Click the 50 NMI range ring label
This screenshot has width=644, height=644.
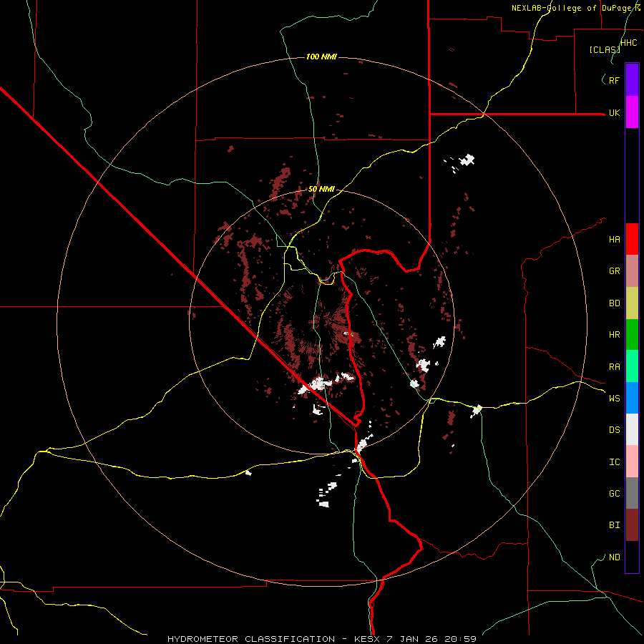click(x=321, y=189)
